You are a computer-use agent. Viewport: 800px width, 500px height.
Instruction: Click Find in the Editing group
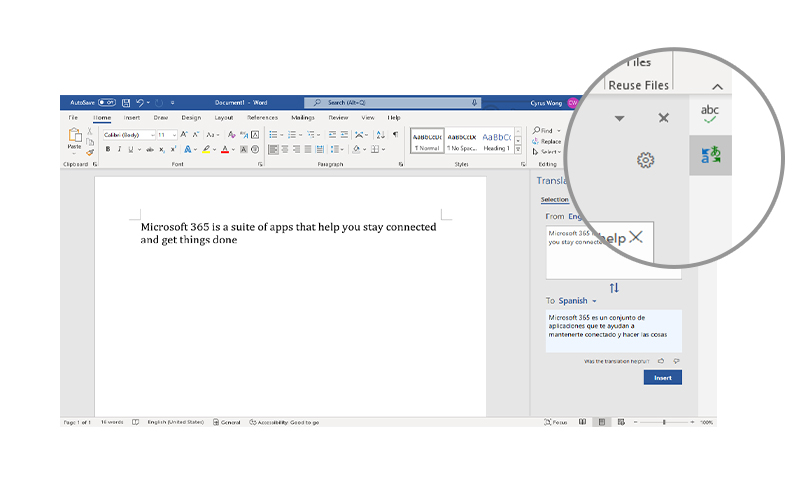[543, 131]
